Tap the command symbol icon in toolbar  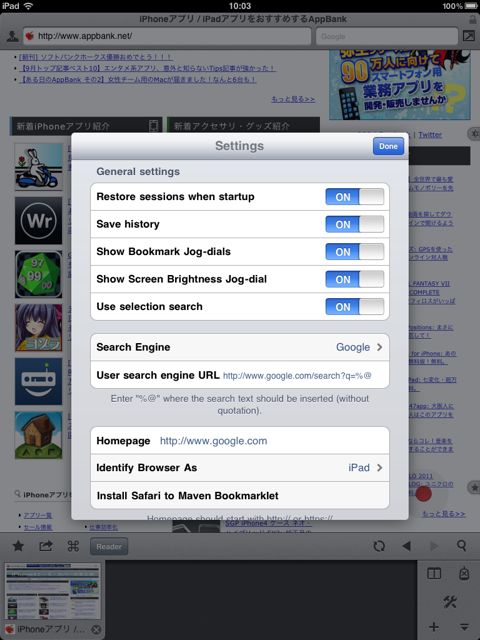(x=73, y=546)
